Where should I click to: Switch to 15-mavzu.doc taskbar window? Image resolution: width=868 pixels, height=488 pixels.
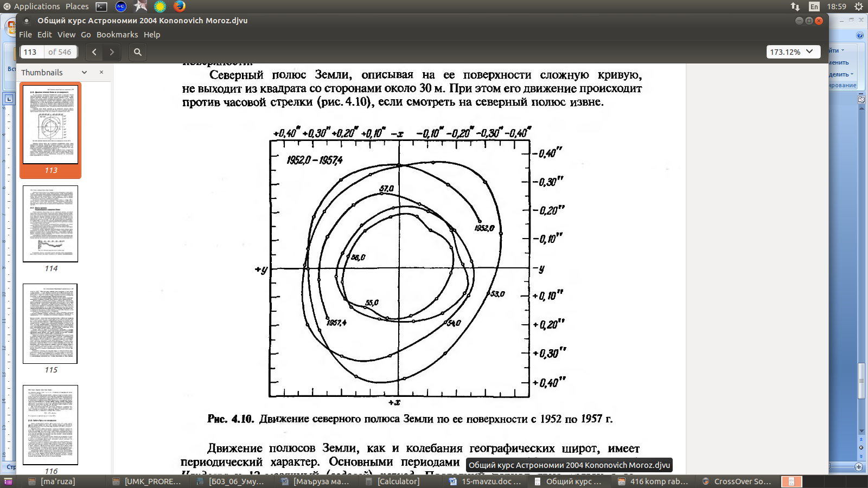[x=486, y=481]
